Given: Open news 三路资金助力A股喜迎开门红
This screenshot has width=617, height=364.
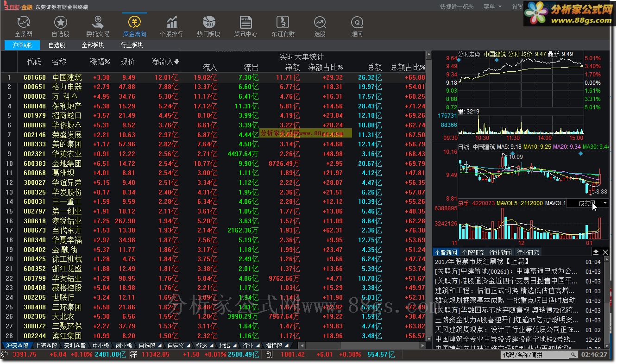Looking at the screenshot, I should (507, 320).
